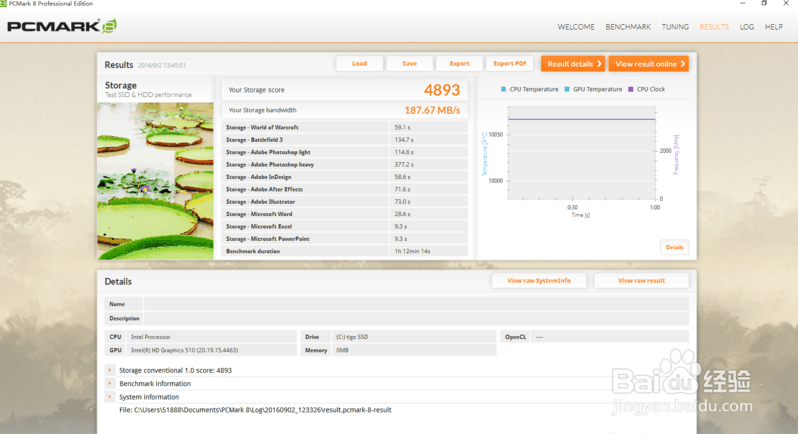Screen dimensions: 798x434
Task: Select the Storage - Adobe InDesign row
Action: [345, 177]
